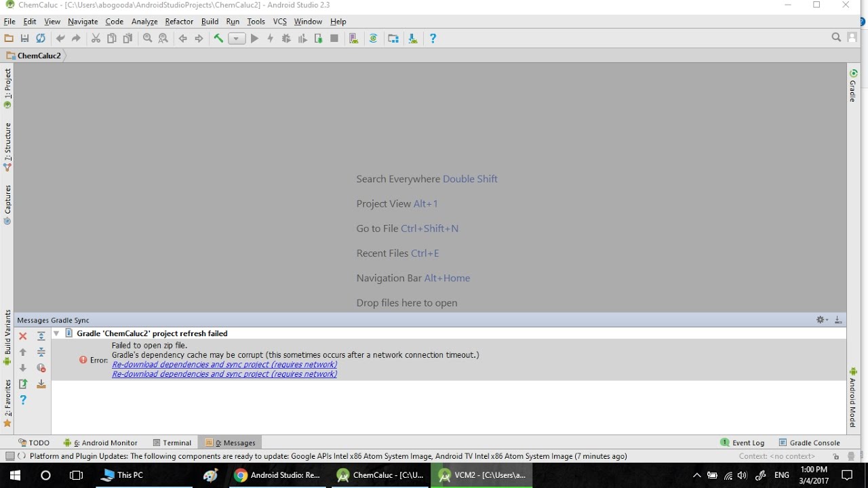Open the File menu
Image resolution: width=868 pixels, height=488 pixels.
point(9,22)
